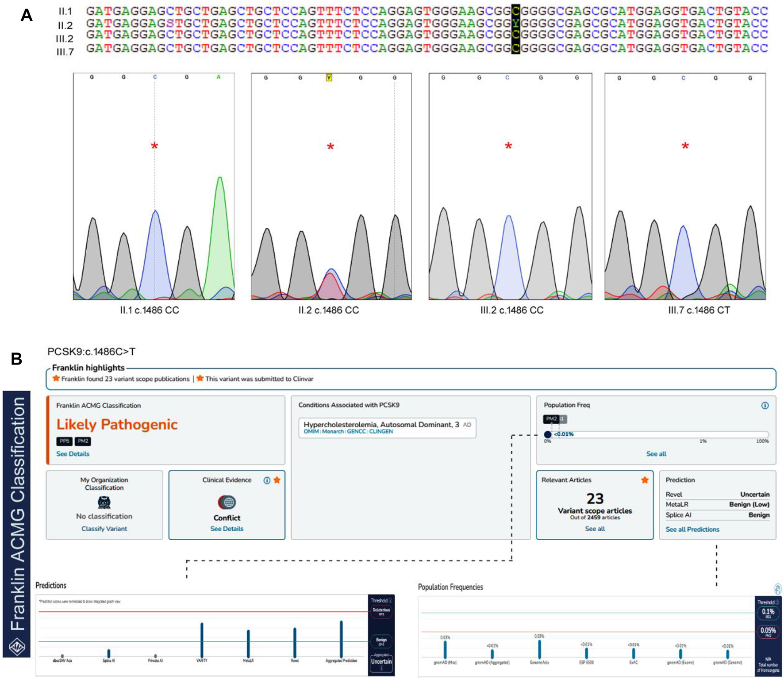This screenshot has width=784, height=679.
Task: Click the Population Frequencies gnomAD logo icon
Action: (777, 589)
